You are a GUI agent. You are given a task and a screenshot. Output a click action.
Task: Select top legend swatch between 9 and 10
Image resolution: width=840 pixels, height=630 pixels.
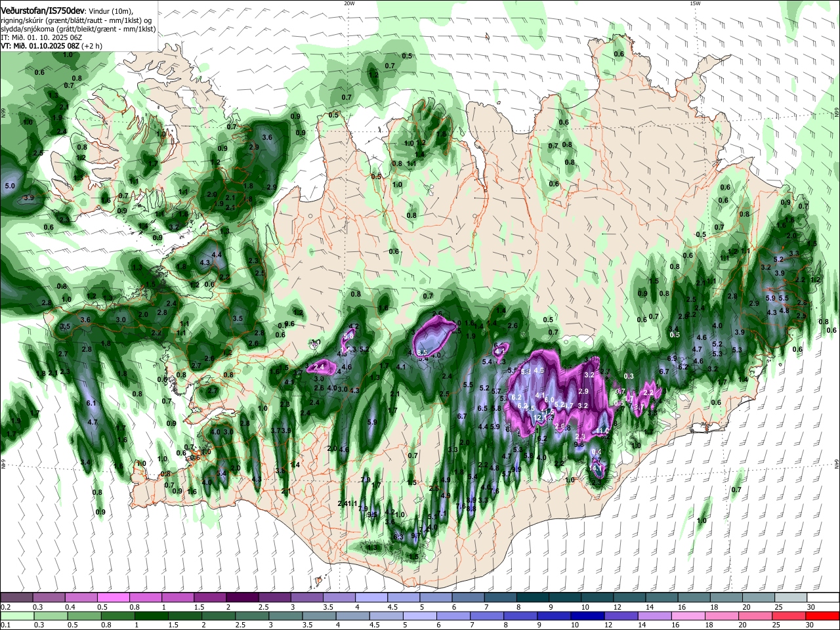565,597
